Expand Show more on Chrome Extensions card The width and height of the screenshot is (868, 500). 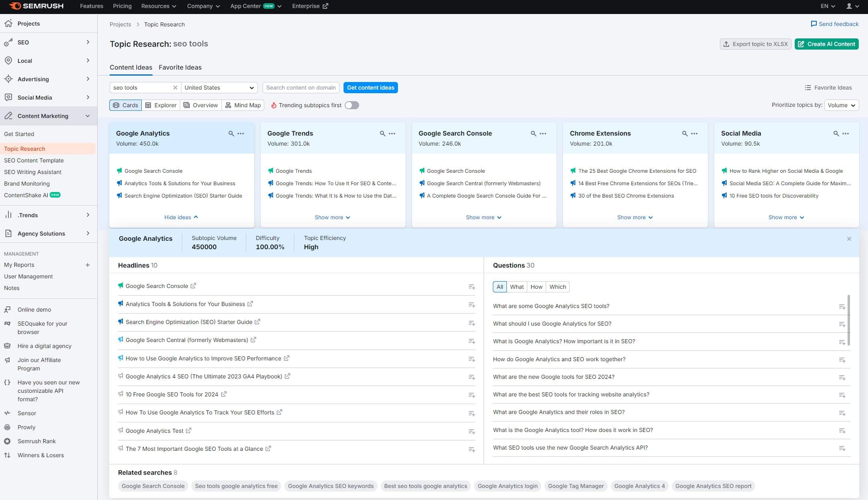point(635,217)
